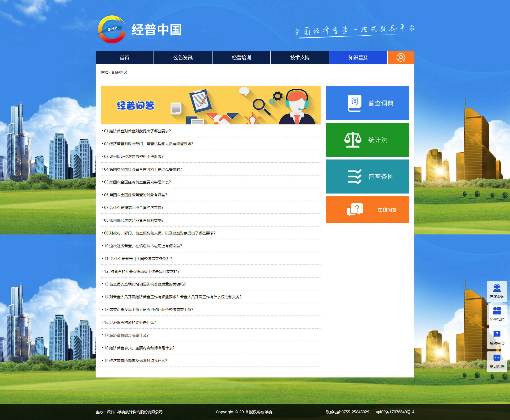This screenshot has width=510, height=420.
Task: Click the 经普中国 2018 logo
Action: click(x=112, y=29)
